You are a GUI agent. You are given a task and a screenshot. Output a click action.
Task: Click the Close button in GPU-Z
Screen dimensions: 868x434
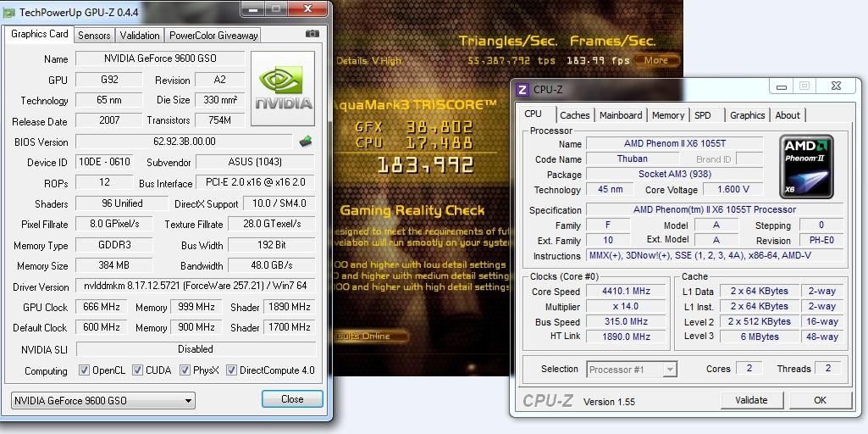(291, 399)
